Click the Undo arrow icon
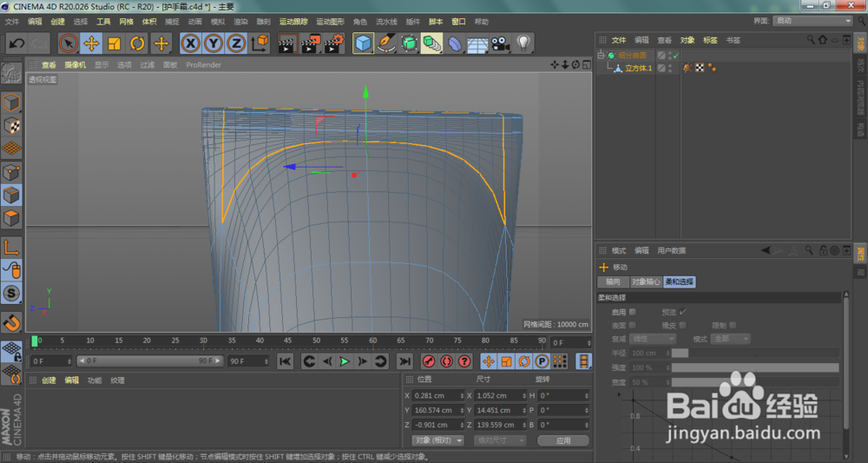 coord(16,43)
